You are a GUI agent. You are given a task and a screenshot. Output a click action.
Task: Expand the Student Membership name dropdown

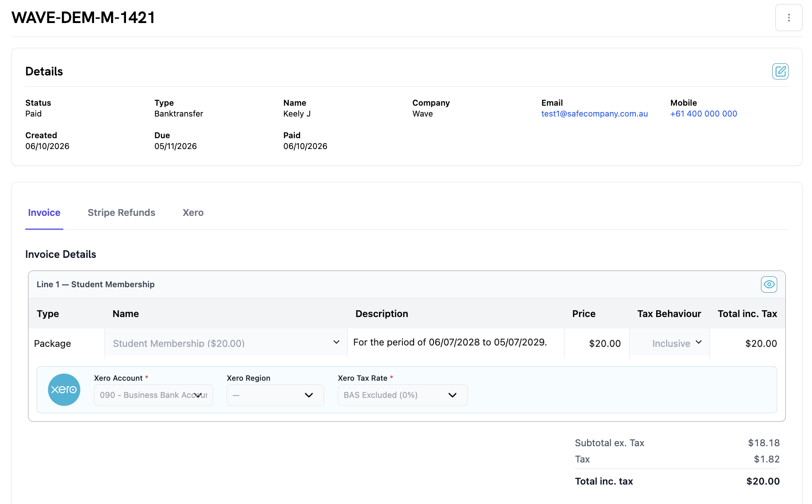(226, 343)
